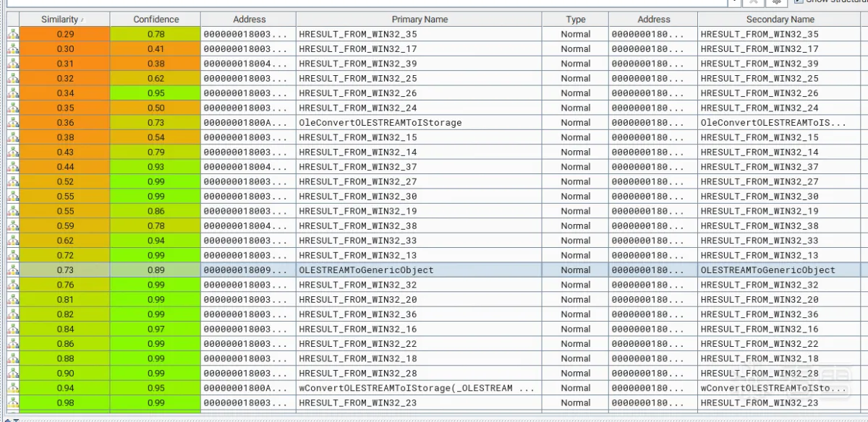Screen dimensions: 868x422
Task: Click the row icon beside HRESULT_FROM_WIN32_37
Action: 13,167
